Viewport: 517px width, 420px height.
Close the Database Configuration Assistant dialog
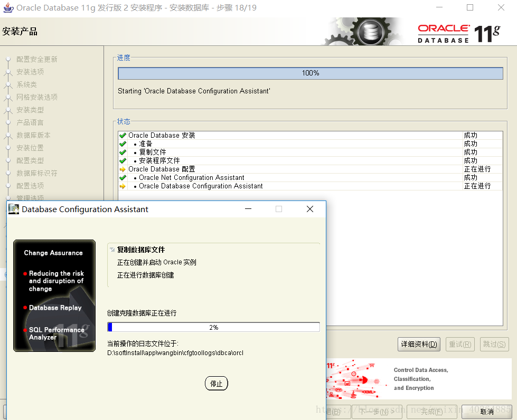pyautogui.click(x=310, y=209)
